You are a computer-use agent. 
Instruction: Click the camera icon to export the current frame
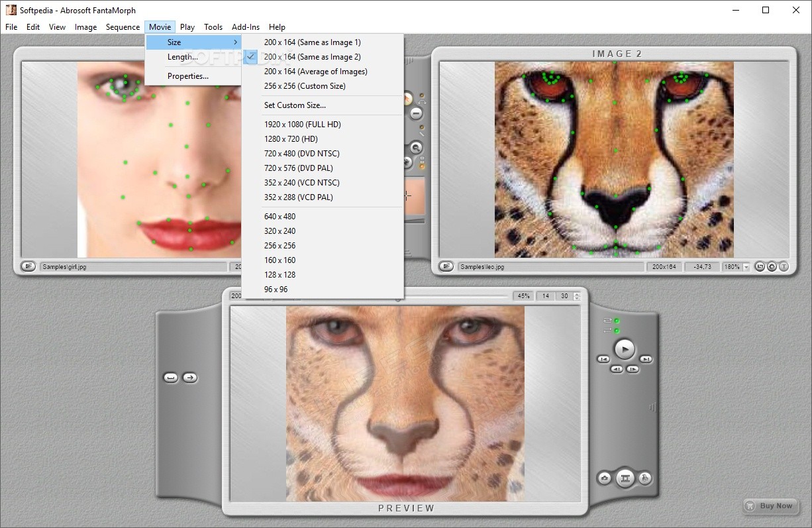coord(604,478)
